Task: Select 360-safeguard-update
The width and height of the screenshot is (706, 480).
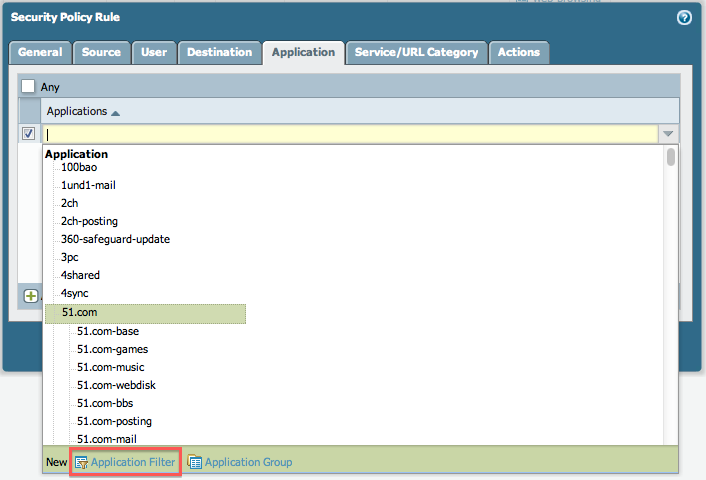Action: (115, 240)
